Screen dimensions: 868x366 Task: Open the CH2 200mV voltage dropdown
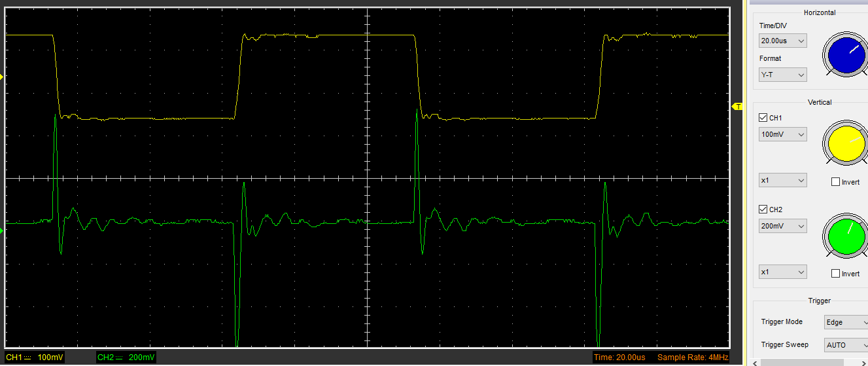(x=782, y=226)
